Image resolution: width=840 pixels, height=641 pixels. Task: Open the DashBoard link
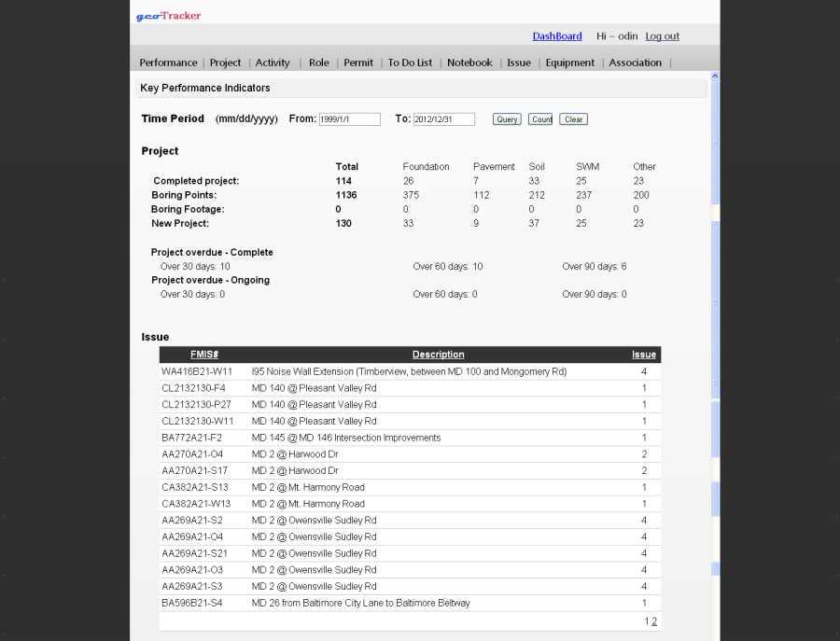point(557,36)
